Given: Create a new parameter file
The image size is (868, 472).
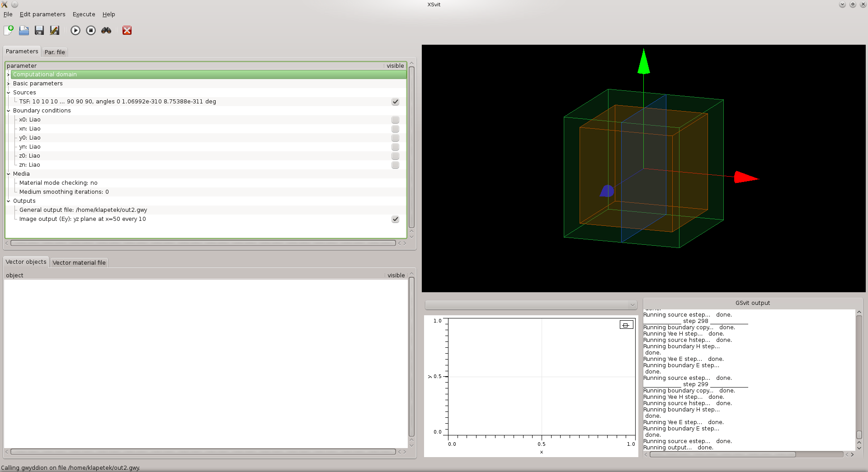Looking at the screenshot, I should coord(9,30).
